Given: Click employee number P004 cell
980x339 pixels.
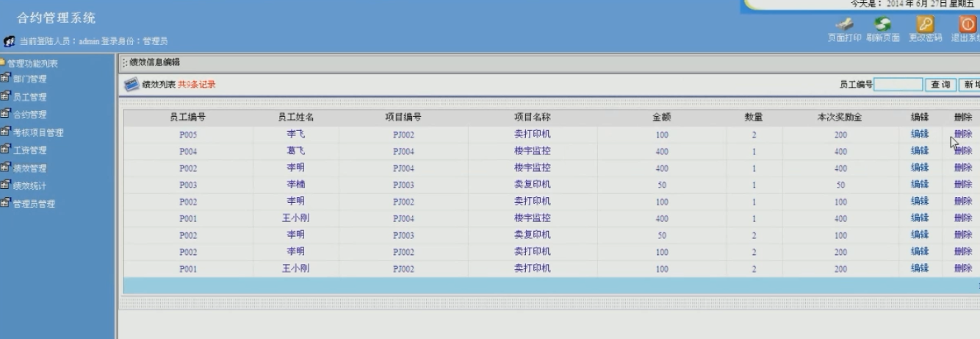Looking at the screenshot, I should pos(188,151).
